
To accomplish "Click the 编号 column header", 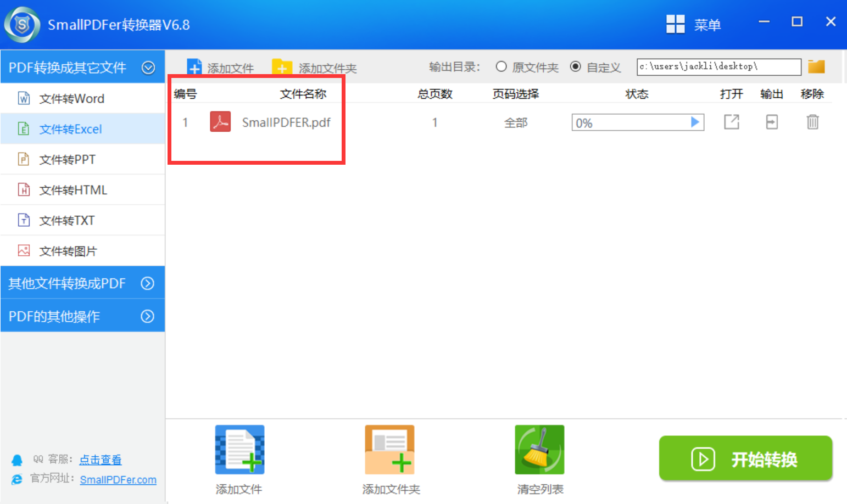I will pos(185,94).
